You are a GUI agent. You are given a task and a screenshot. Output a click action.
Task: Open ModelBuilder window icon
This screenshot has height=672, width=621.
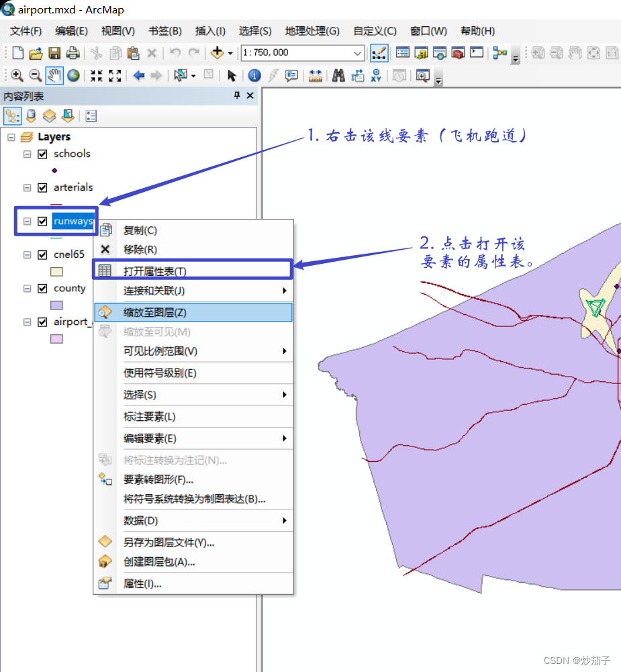coord(499,53)
